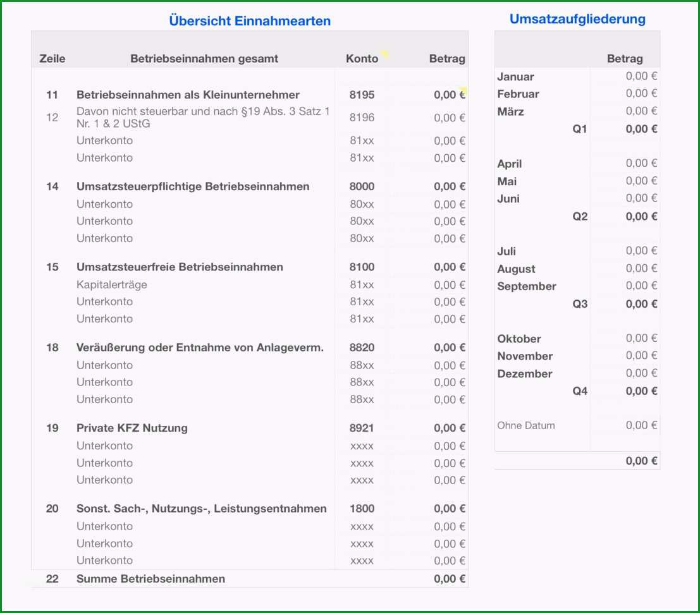Click the 'Q3' quarter subtotal label
Screen dimensions: 700x613
(x=580, y=304)
